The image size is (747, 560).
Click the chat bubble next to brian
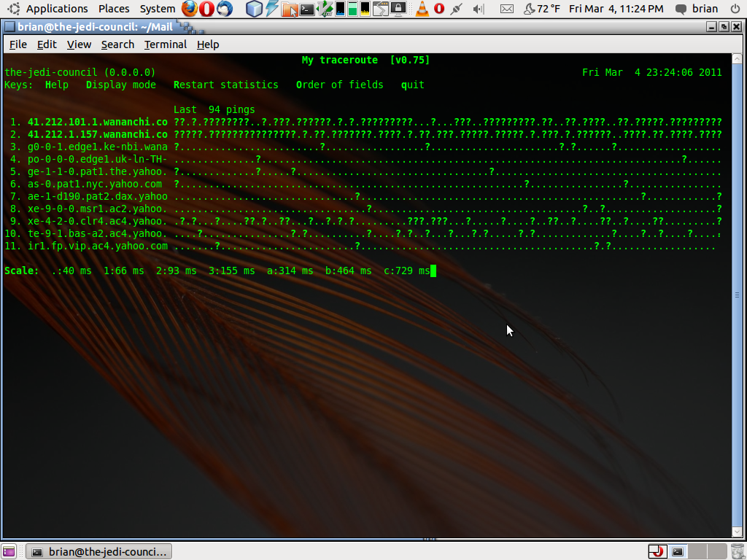(681, 9)
